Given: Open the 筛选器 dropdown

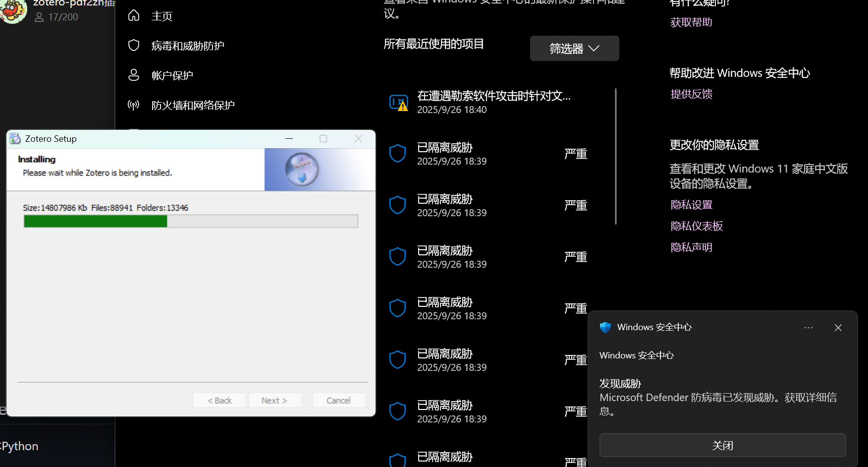Looking at the screenshot, I should pos(575,49).
